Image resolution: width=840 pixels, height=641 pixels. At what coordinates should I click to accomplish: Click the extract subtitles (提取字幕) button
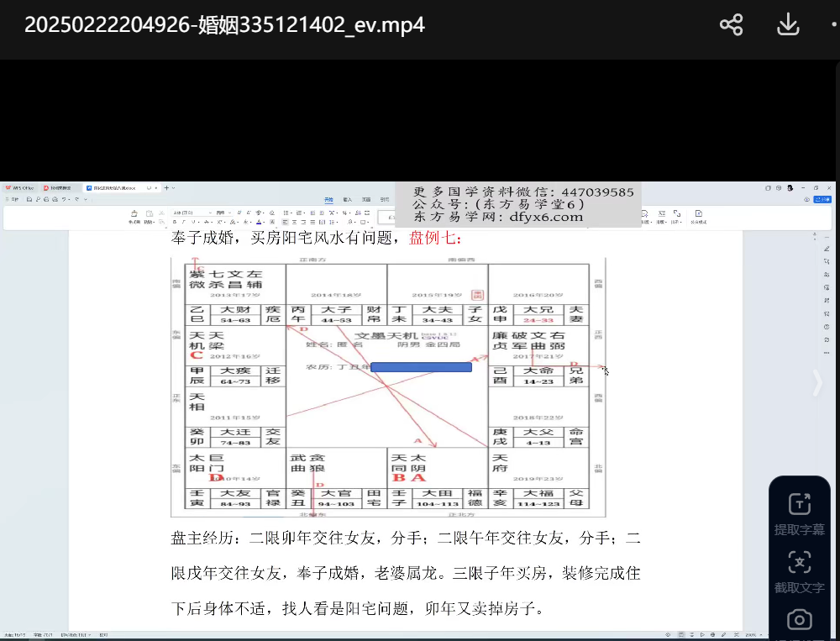pyautogui.click(x=799, y=514)
